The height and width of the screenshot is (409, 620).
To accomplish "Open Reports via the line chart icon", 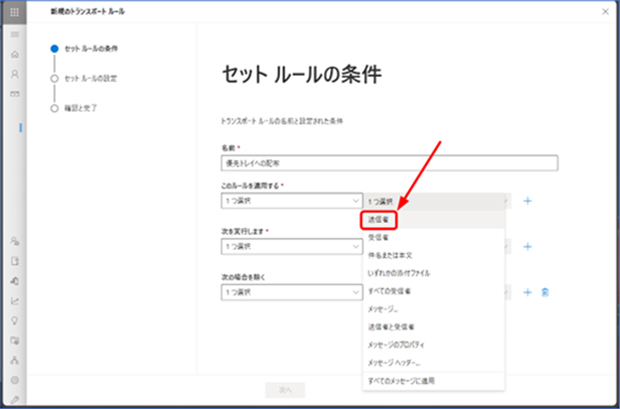I will click(x=15, y=301).
